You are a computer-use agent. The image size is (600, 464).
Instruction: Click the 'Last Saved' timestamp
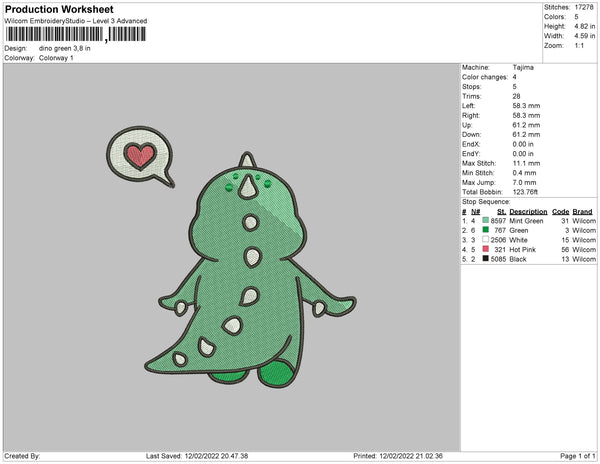197,456
